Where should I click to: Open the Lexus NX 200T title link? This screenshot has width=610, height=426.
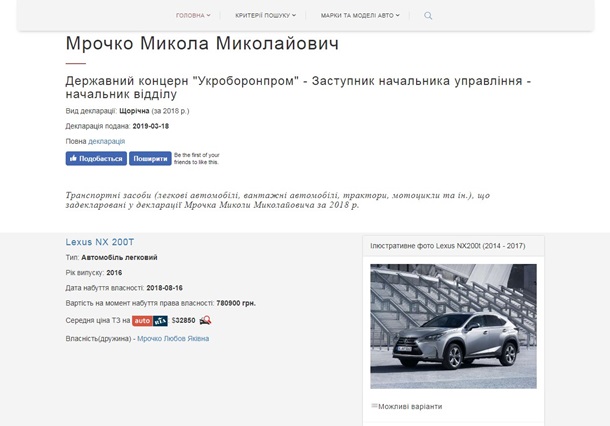(x=99, y=242)
